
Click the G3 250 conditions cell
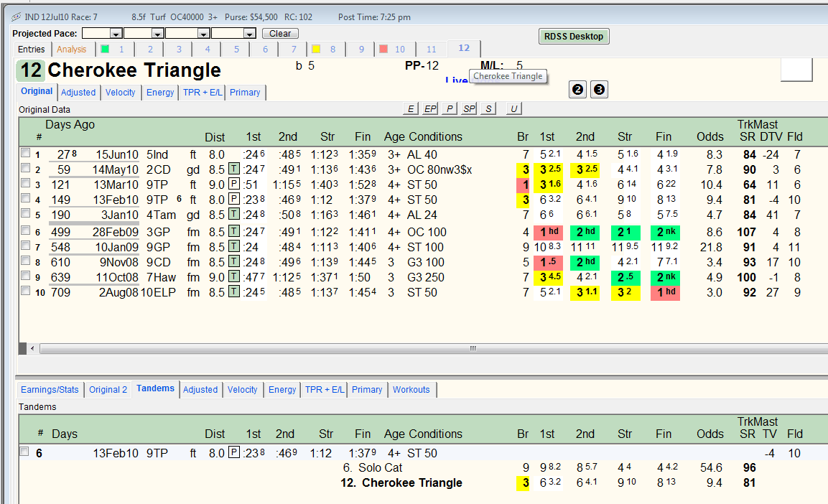426,277
